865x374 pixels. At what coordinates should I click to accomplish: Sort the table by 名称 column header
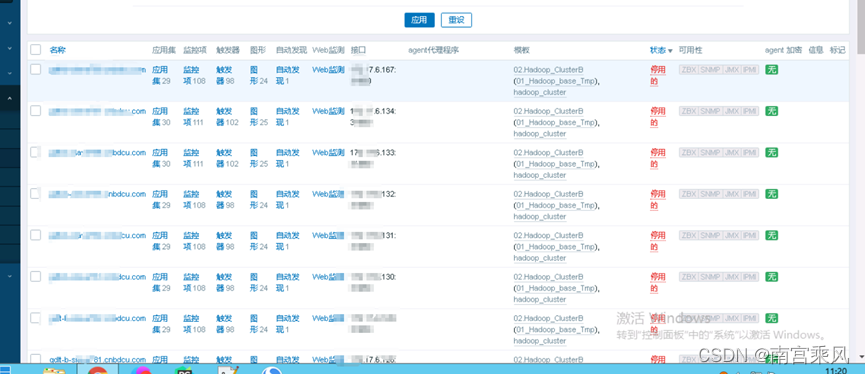(57, 50)
